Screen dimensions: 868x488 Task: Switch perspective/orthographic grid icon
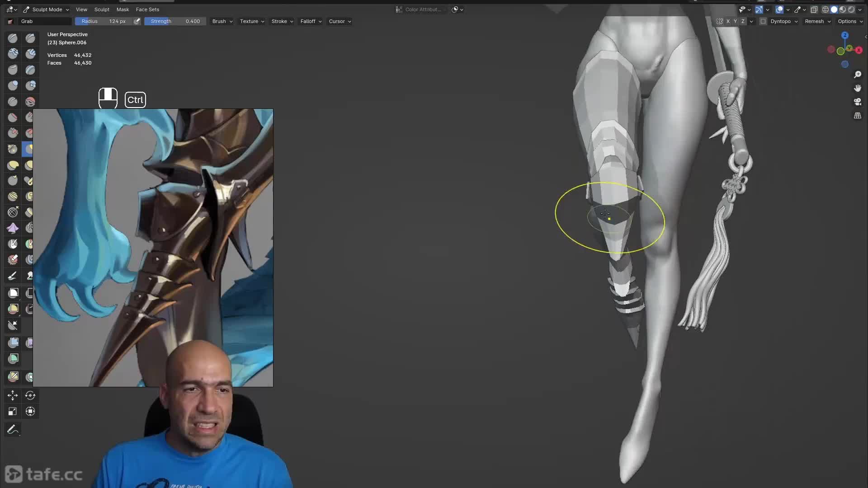tap(858, 116)
